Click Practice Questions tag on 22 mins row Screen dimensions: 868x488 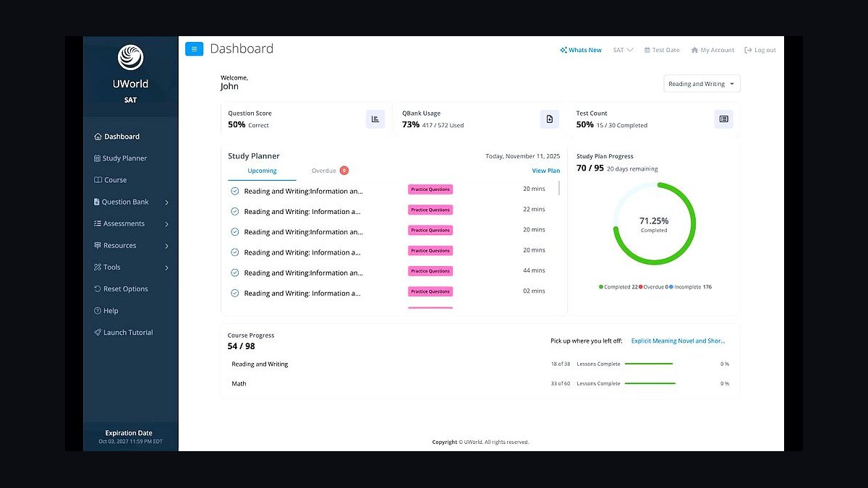click(430, 210)
